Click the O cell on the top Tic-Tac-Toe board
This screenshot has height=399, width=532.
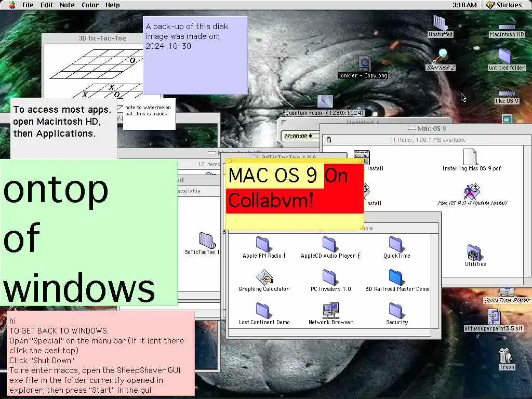click(x=132, y=60)
